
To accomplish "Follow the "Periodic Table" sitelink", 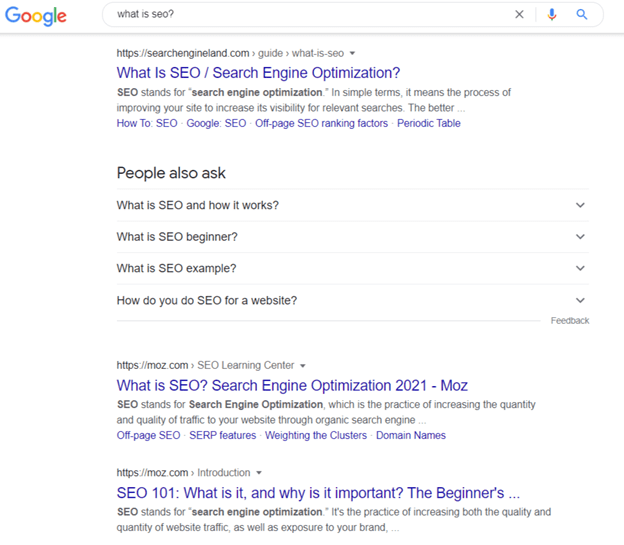I will point(429,123).
